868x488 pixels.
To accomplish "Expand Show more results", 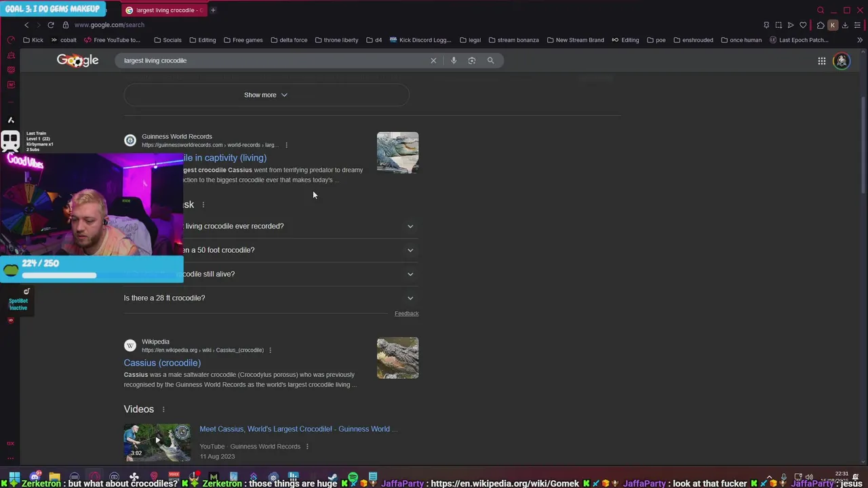I will [x=266, y=95].
